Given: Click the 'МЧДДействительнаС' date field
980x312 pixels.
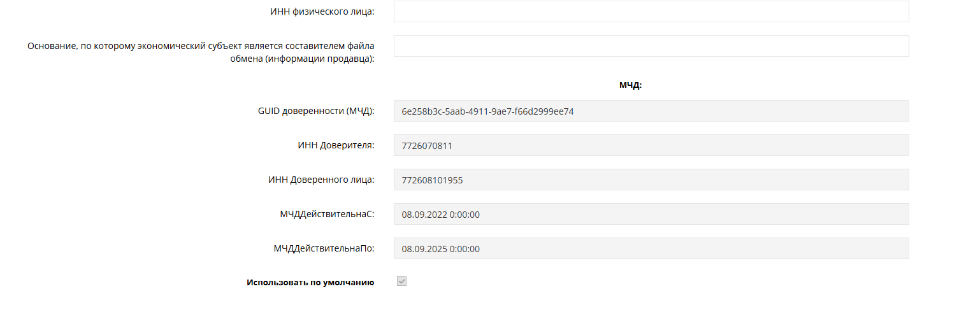Looking at the screenshot, I should tap(651, 214).
